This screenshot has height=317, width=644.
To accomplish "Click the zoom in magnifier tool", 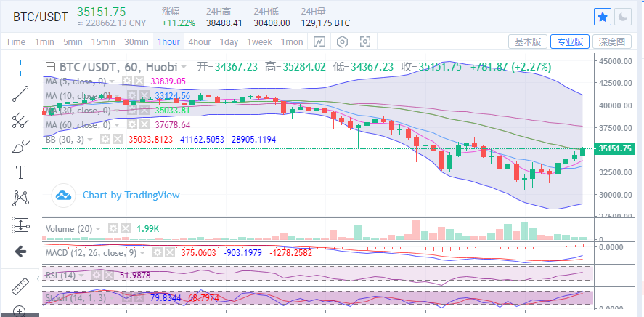I will point(20,311).
